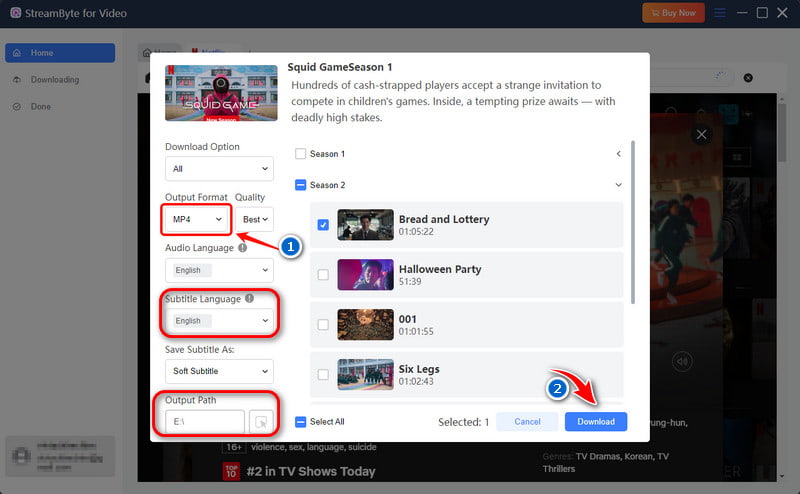Click the Done checkmark icon in sidebar

[17, 107]
